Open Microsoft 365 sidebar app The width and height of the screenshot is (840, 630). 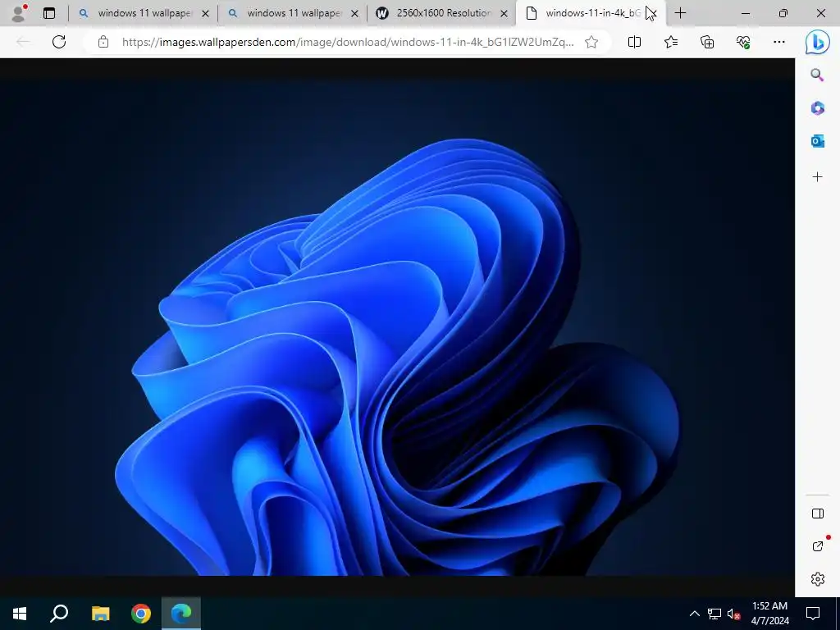point(817,108)
